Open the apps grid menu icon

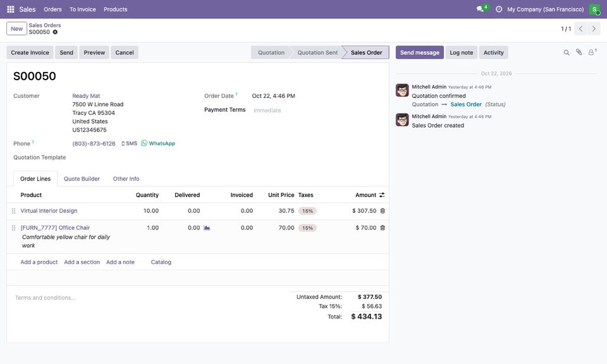coord(11,9)
